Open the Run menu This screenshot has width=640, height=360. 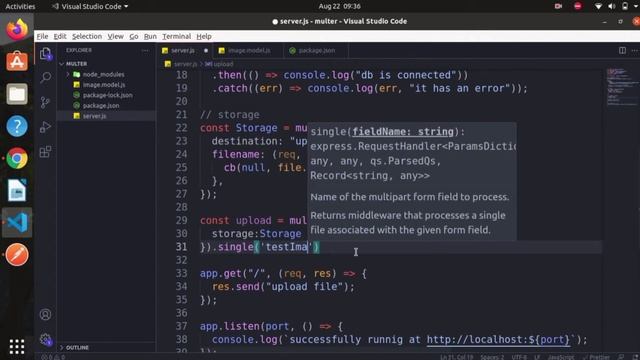pos(150,36)
